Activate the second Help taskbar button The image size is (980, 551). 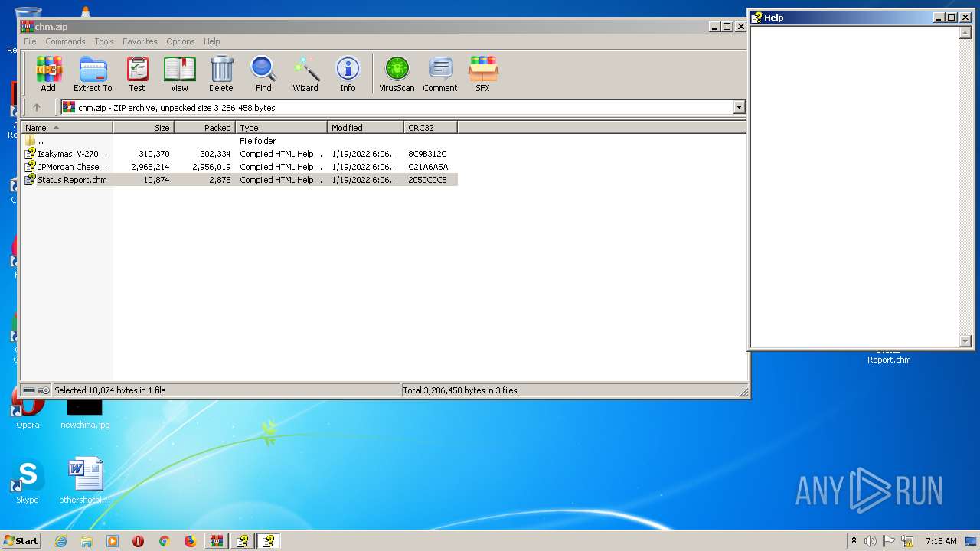coord(268,541)
